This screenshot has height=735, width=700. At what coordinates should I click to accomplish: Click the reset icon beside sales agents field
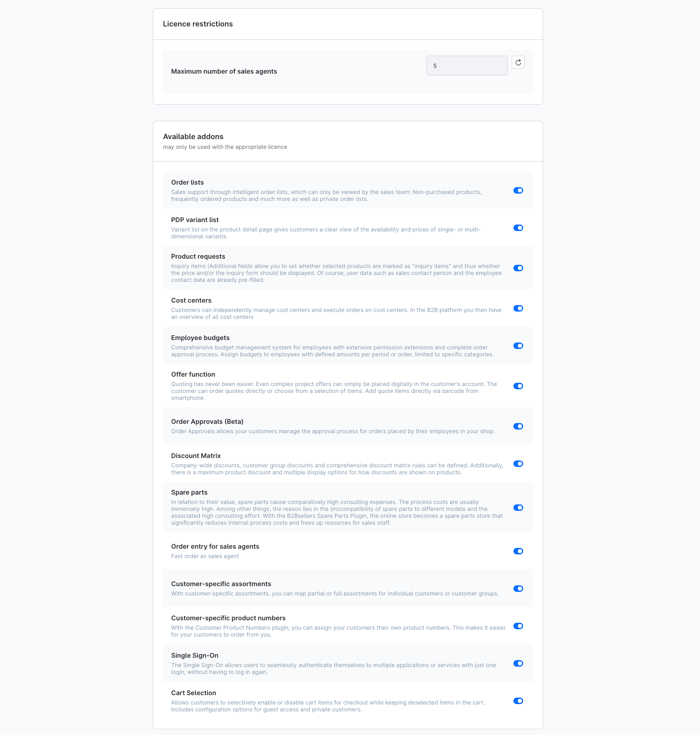point(518,63)
